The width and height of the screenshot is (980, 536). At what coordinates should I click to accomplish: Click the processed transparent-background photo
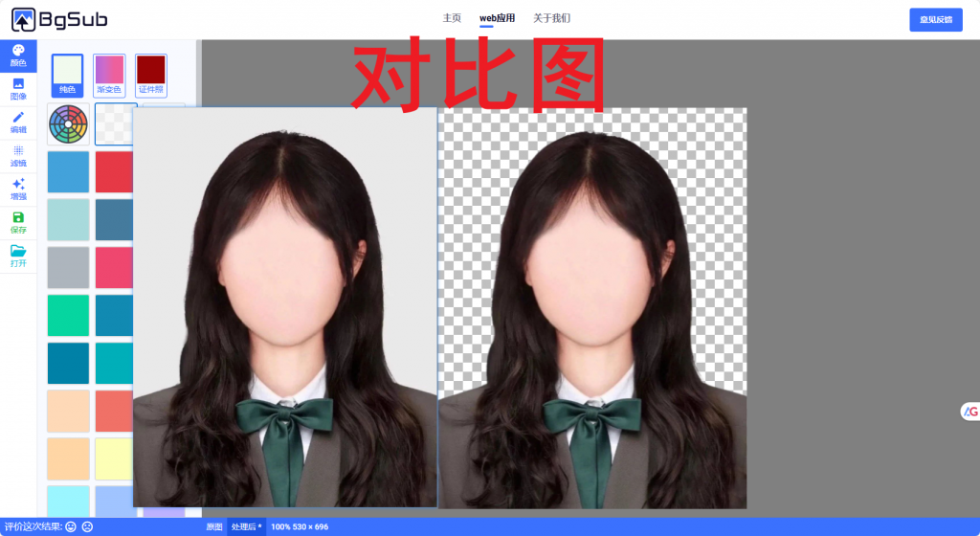592,307
